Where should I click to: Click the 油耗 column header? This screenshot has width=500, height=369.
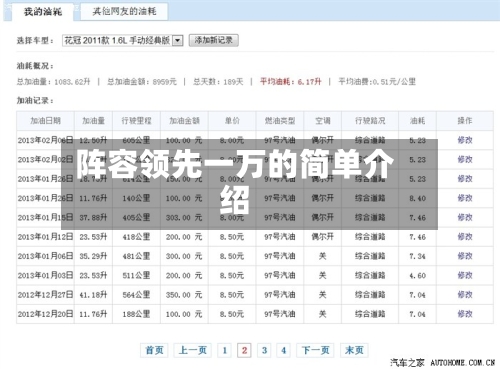tap(417, 121)
